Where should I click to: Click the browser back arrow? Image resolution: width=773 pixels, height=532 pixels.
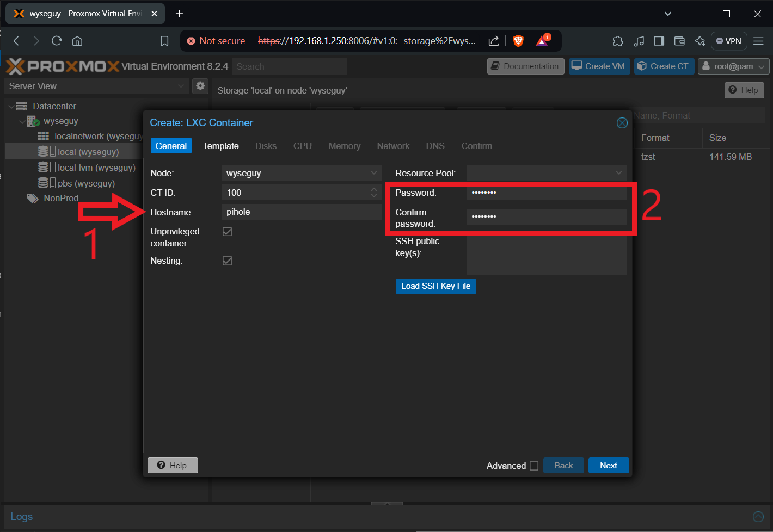pyautogui.click(x=16, y=41)
